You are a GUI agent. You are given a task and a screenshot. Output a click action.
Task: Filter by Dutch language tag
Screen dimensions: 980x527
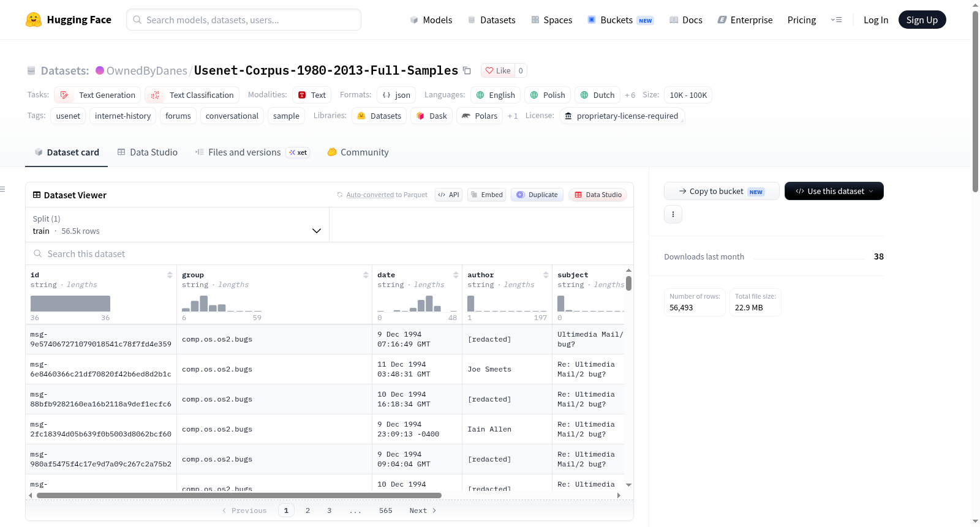(x=597, y=95)
